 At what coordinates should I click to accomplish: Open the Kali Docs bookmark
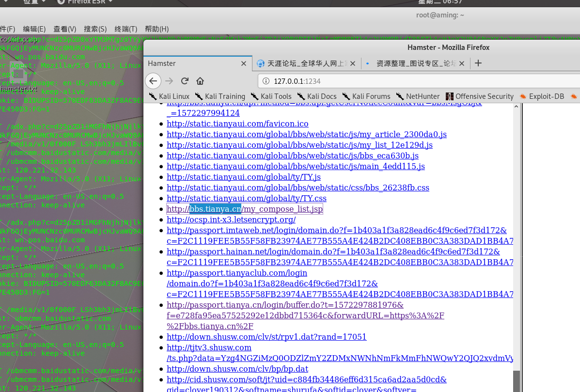317,96
